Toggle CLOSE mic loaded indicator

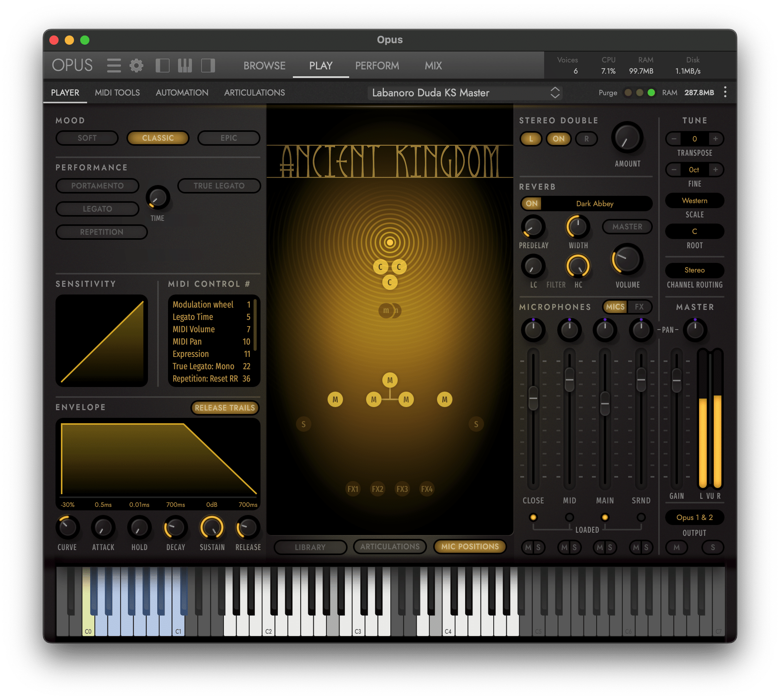pos(533,517)
